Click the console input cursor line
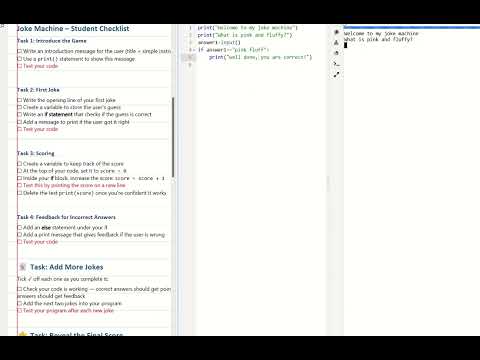Image resolution: width=480 pixels, height=360 pixels. [346, 45]
